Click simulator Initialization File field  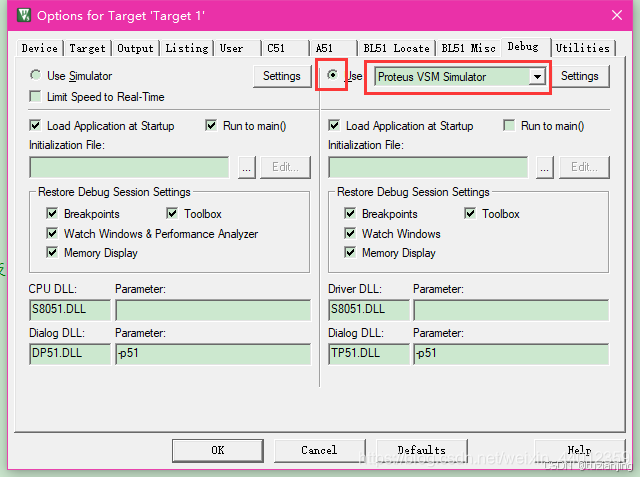[x=129, y=167]
